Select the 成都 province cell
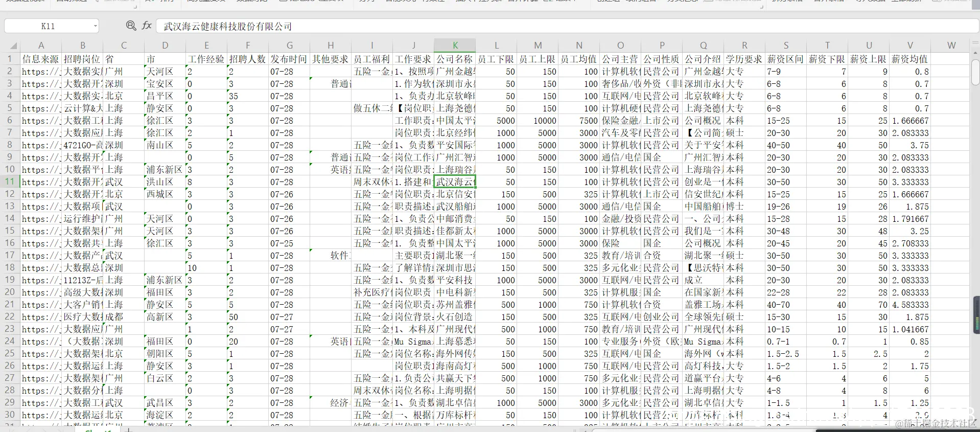Image resolution: width=980 pixels, height=432 pixels. tap(124, 317)
